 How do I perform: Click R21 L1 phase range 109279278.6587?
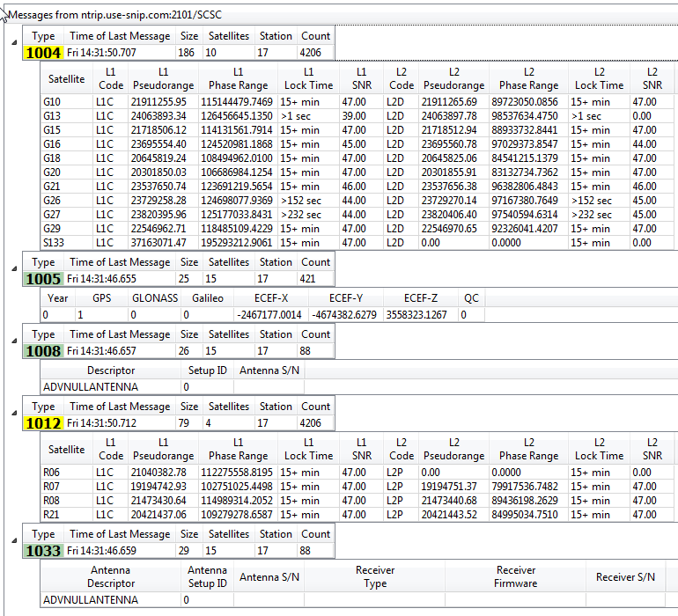[x=237, y=515]
